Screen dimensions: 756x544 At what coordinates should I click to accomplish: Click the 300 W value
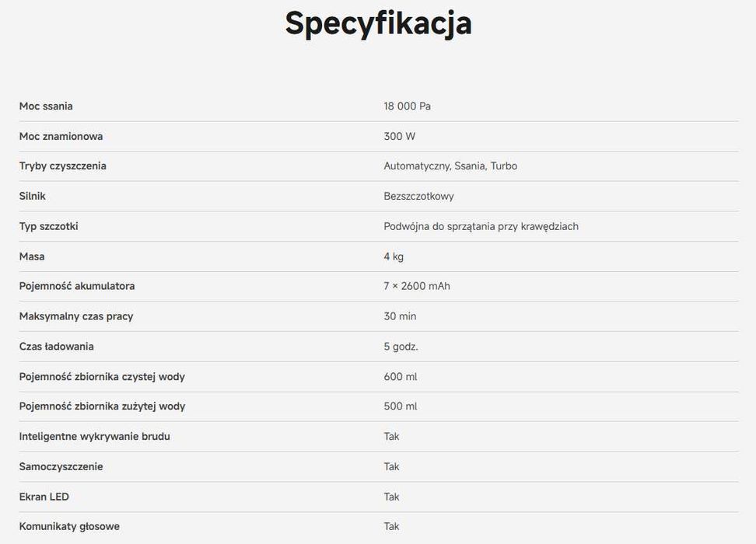point(399,136)
